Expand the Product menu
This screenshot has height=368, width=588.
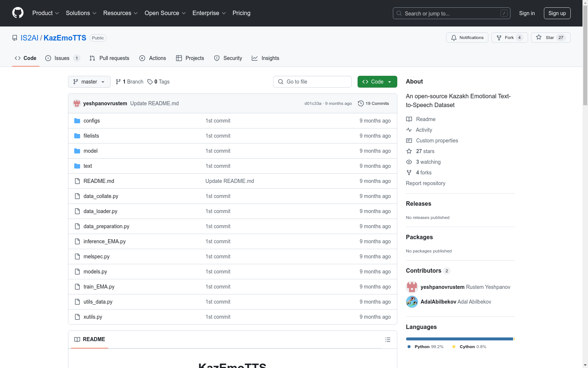(x=46, y=13)
